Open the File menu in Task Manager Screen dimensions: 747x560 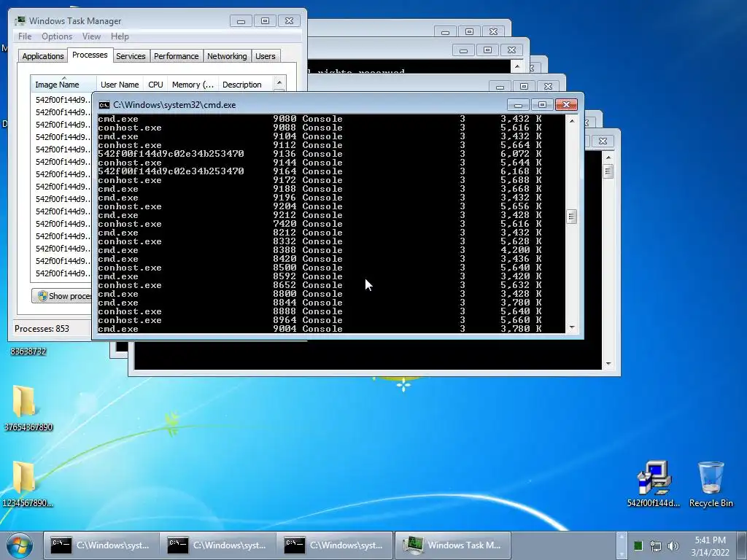(x=25, y=36)
